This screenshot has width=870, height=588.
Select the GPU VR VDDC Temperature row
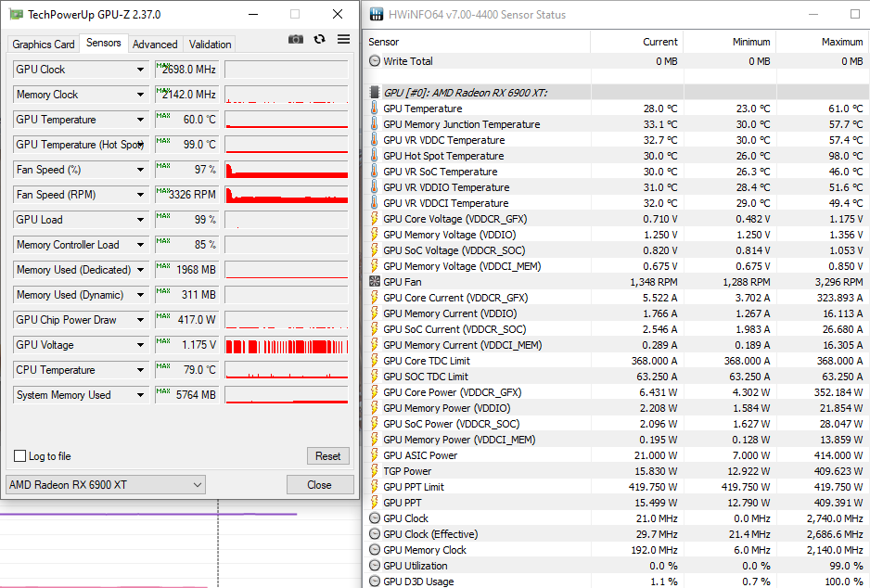617,140
